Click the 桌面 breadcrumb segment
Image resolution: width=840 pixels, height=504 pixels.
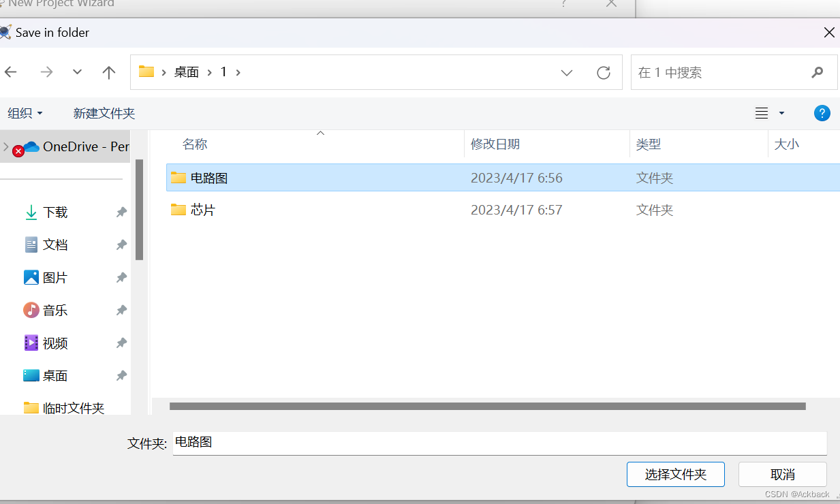pos(186,72)
